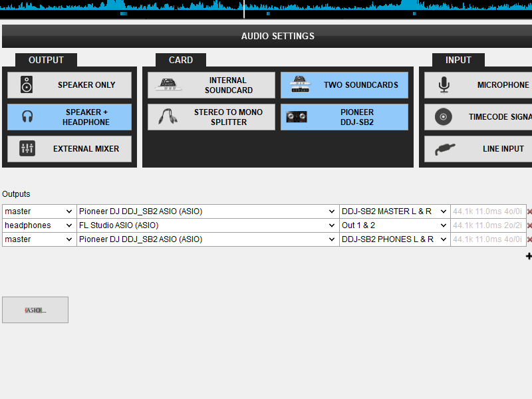Enable the Microphone input option
The height and width of the screenshot is (399, 532).
tap(478, 85)
